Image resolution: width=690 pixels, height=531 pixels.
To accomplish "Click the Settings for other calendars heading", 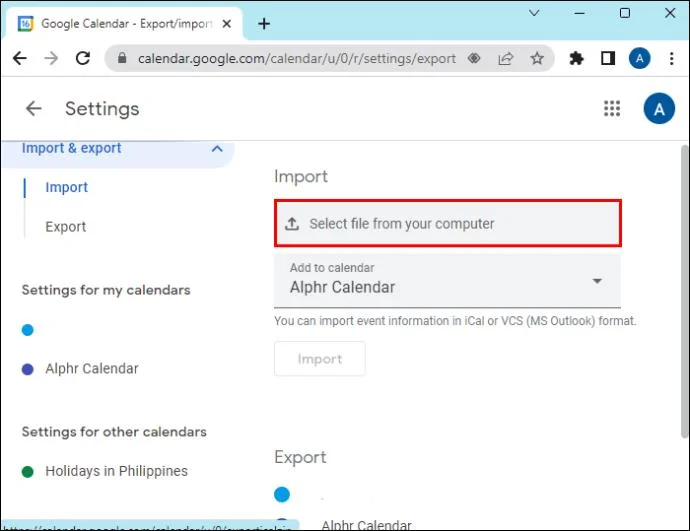I will (x=114, y=432).
